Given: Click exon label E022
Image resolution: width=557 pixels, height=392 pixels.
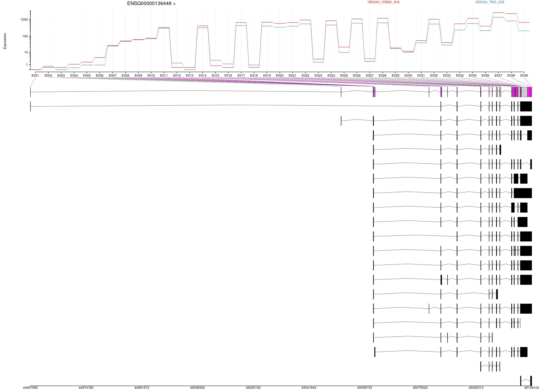Looking at the screenshot, I should pyautogui.click(x=305, y=75).
